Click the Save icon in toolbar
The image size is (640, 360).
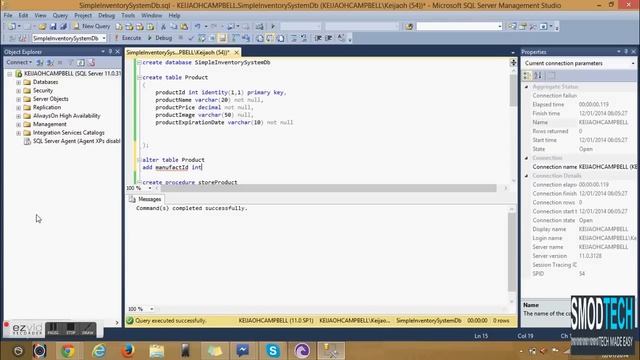click(53, 27)
